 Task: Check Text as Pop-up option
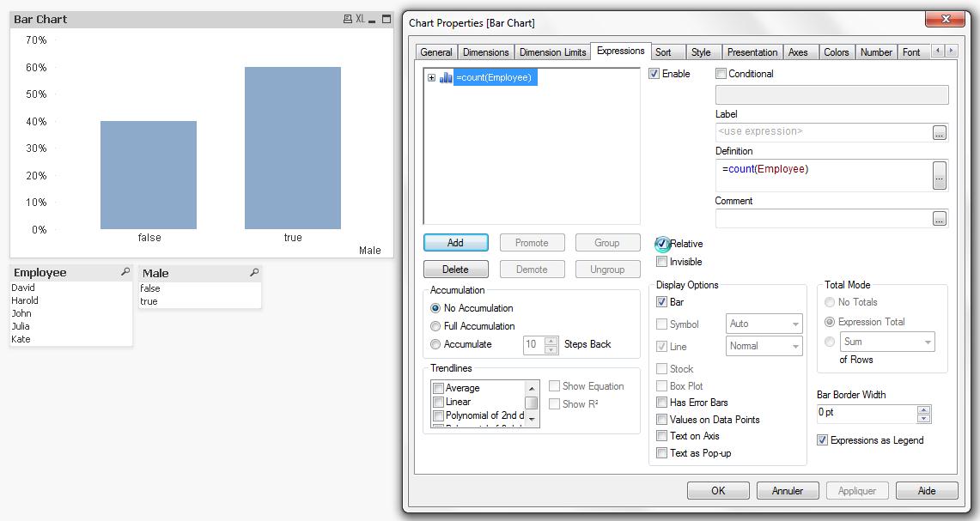(x=662, y=453)
